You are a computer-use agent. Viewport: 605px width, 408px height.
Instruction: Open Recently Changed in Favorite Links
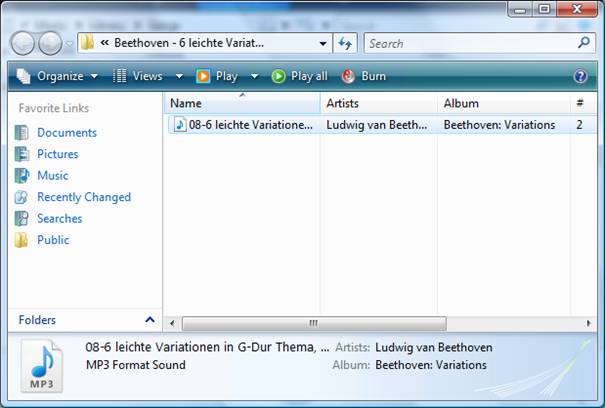point(83,197)
